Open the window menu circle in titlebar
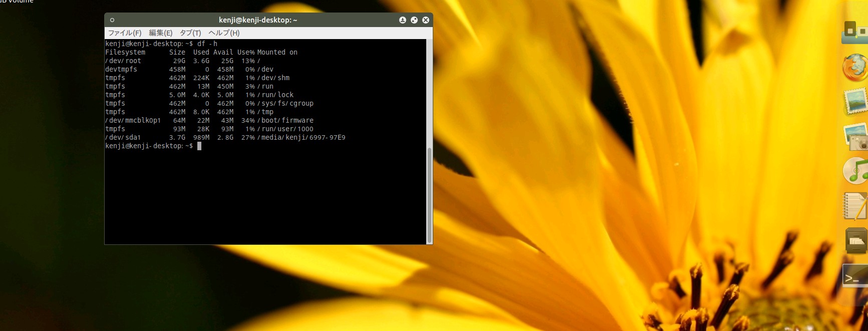Screen dimensions: 868x331 click(112, 20)
